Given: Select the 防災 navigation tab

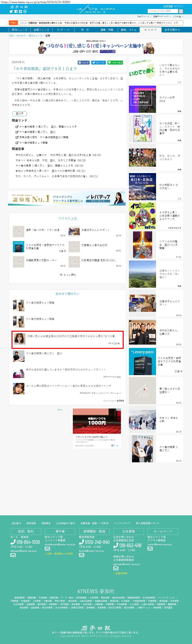Looking at the screenshot, I should click(x=85, y=30).
